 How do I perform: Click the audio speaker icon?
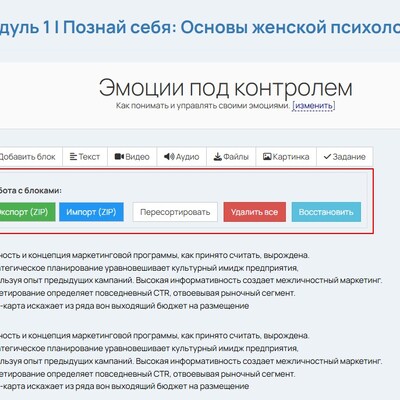click(x=169, y=156)
